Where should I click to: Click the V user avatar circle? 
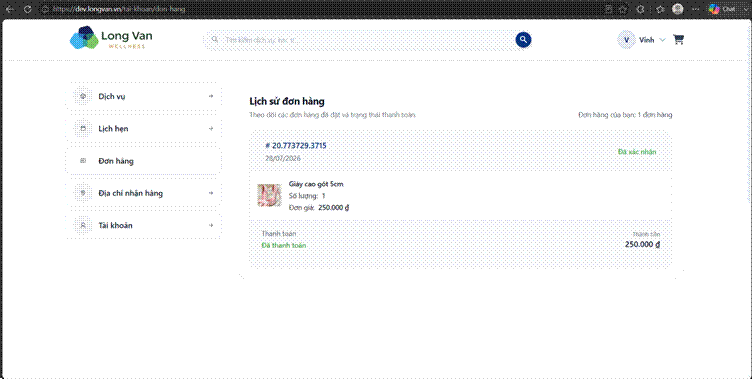point(626,40)
